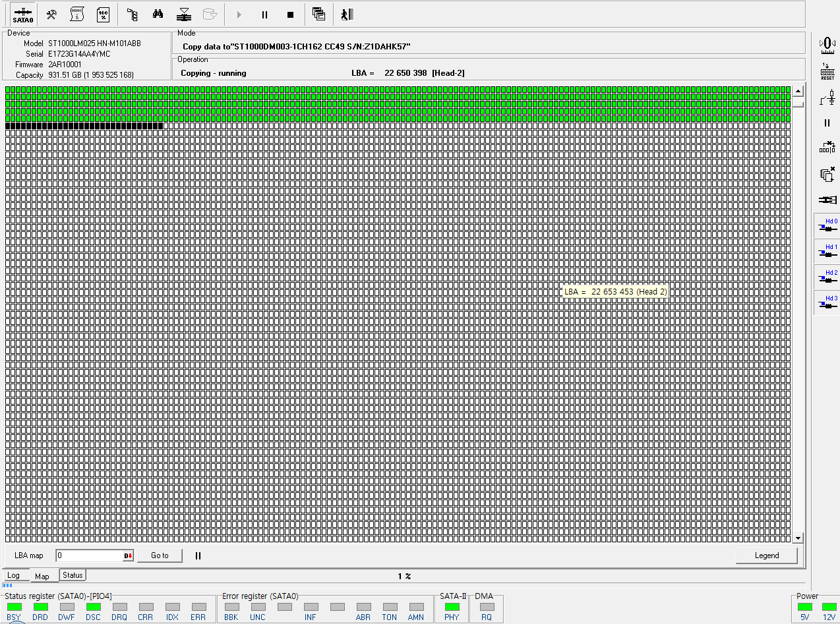Click the map scrollbar up arrow

(x=798, y=91)
